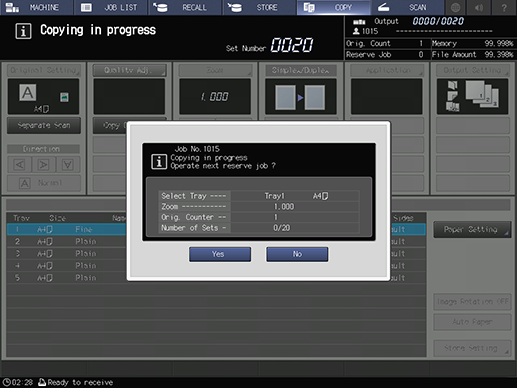Click the globe icon in top bar
This screenshot has width=517, height=388.
(455, 7)
